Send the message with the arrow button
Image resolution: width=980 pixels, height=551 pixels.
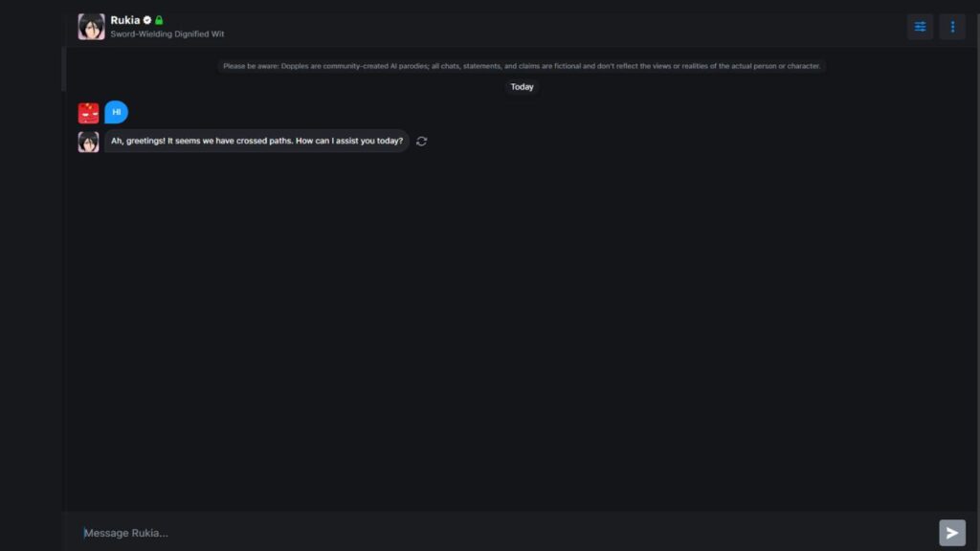pyautogui.click(x=952, y=533)
